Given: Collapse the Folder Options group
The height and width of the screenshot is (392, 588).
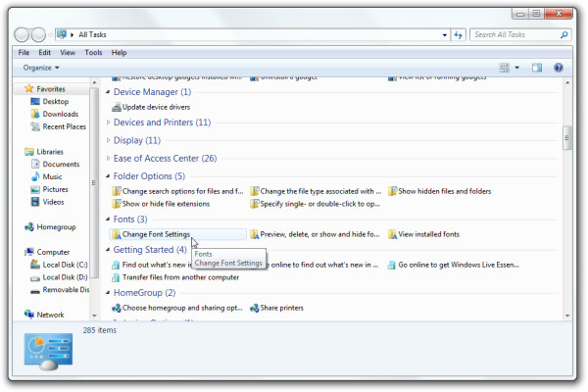Looking at the screenshot, I should point(108,176).
